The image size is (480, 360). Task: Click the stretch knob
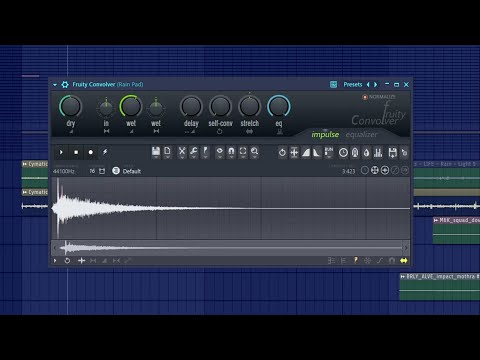point(250,107)
